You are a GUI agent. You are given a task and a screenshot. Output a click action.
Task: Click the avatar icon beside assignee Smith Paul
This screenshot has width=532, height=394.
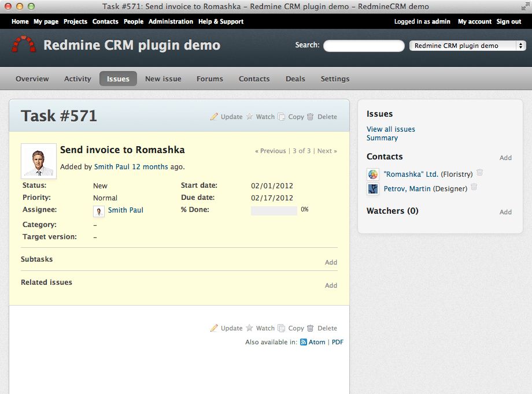pyautogui.click(x=99, y=210)
